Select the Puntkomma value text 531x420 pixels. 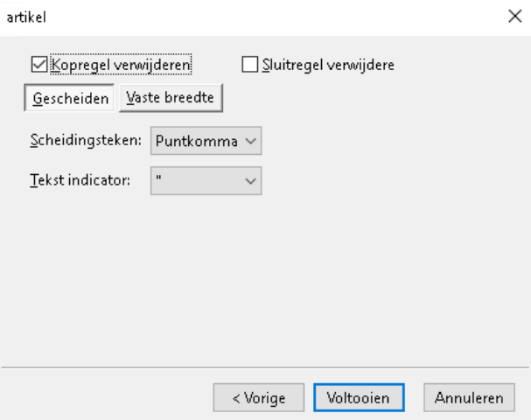click(x=196, y=140)
